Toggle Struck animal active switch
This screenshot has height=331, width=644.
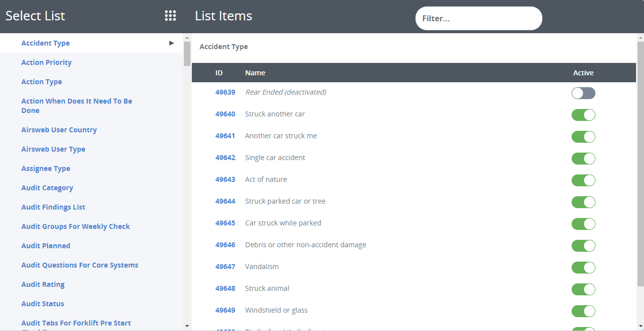pos(583,289)
